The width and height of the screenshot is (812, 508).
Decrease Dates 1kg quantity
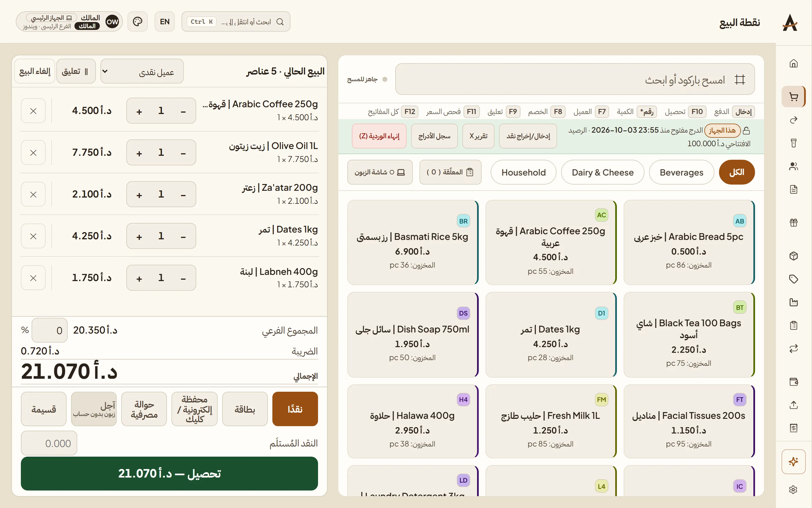[x=183, y=236]
